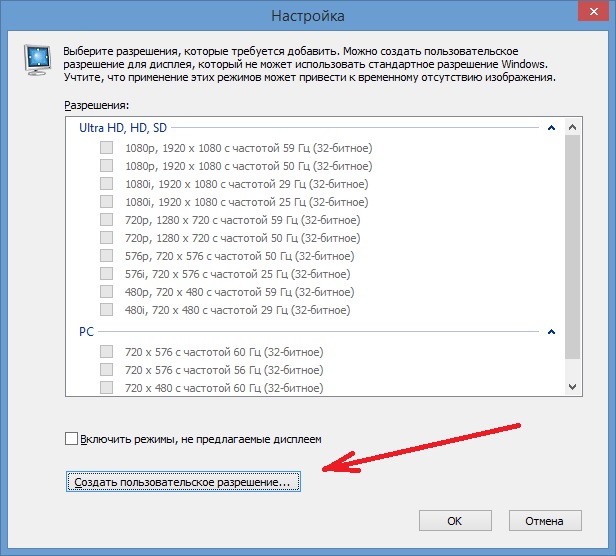The height and width of the screenshot is (556, 616).
Task: Collapse the Ultra HD, HD, SD group
Action: pyautogui.click(x=551, y=128)
